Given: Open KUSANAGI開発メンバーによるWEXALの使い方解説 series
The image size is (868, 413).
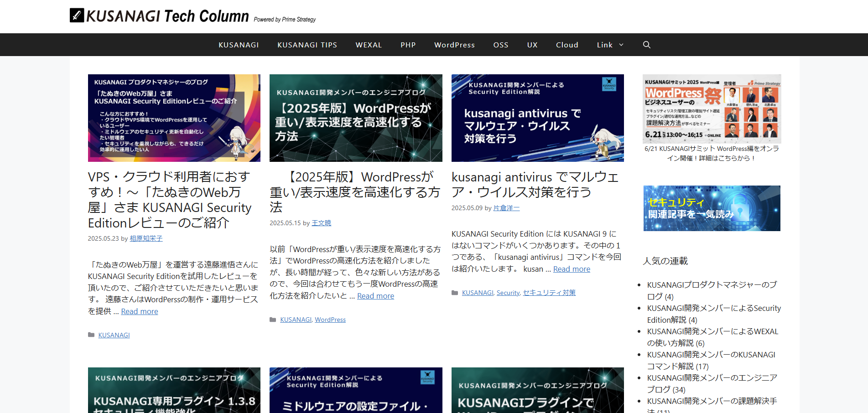Looking at the screenshot, I should 712,337.
